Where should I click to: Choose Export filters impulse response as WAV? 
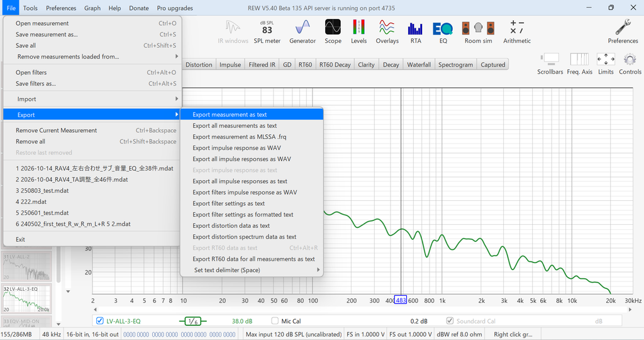coord(252,193)
